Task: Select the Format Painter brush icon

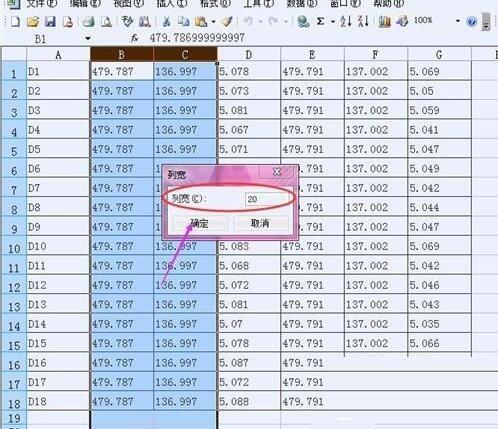Action: 227,22
